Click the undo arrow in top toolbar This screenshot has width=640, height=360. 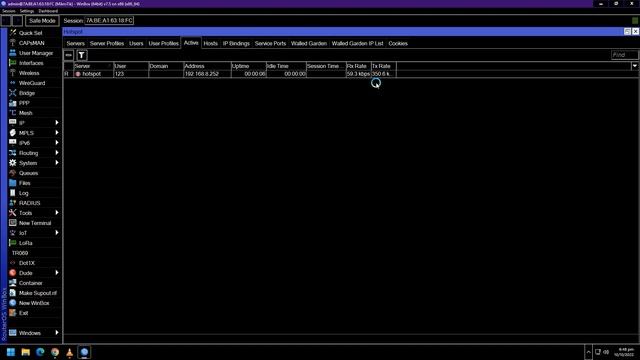click(x=6, y=20)
